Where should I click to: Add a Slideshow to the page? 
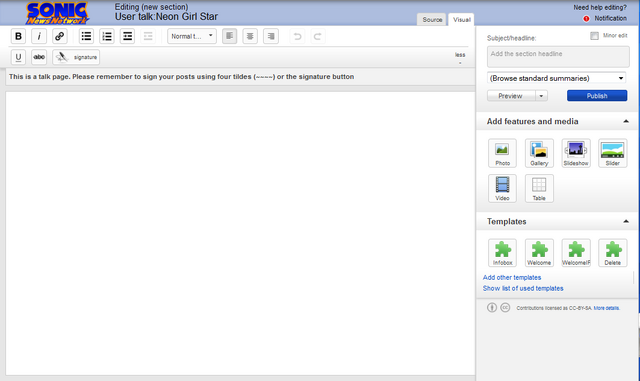[x=576, y=153]
